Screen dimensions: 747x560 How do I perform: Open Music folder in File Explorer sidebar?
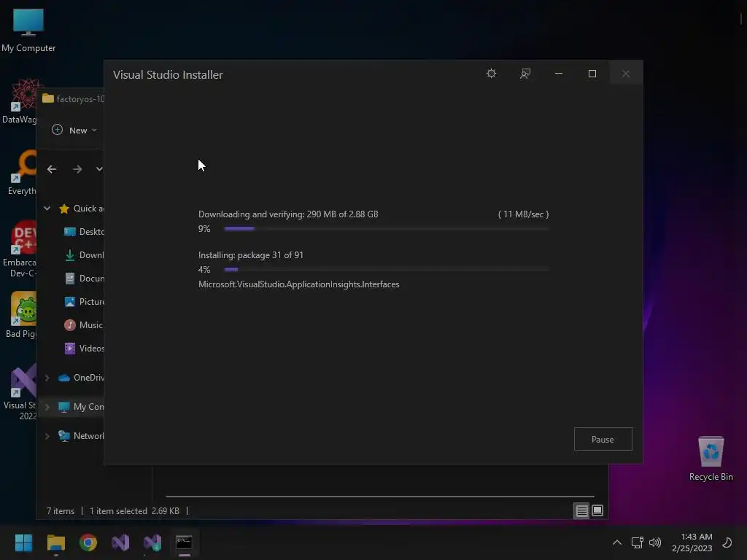(x=83, y=325)
